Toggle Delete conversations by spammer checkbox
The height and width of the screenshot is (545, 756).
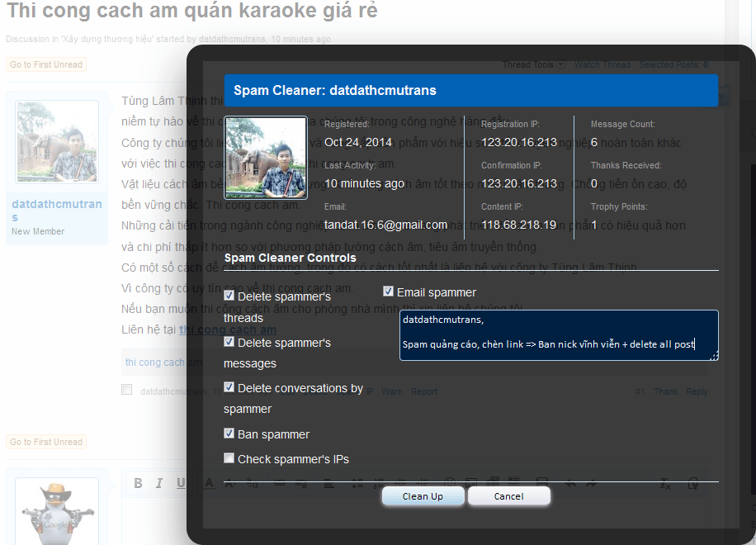229,387
